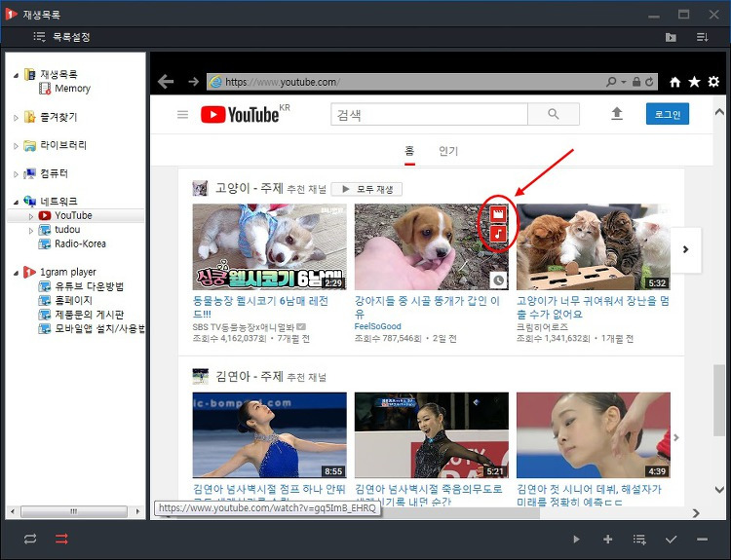Viewport: 731px width, 560px height.
Task: Click the play button in bottom bar
Action: click(x=577, y=540)
